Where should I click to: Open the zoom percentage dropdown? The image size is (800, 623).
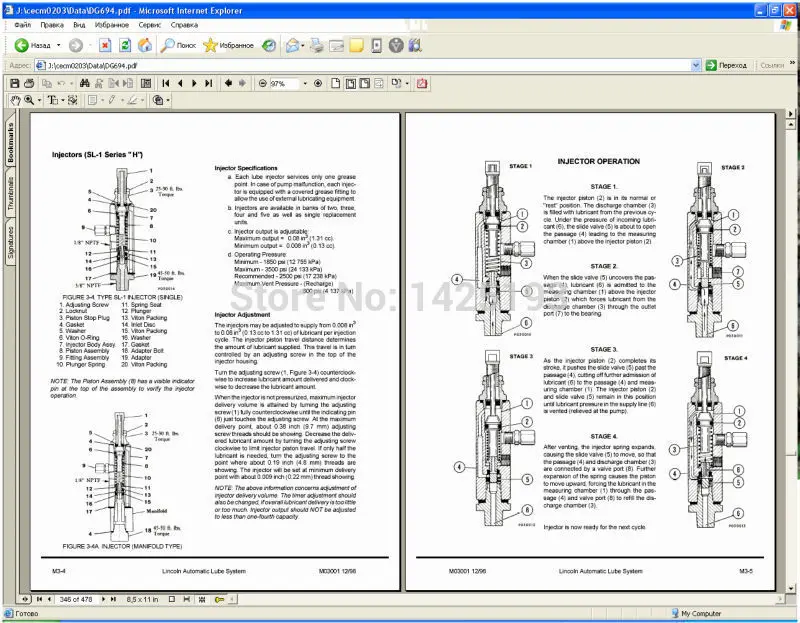pos(305,85)
